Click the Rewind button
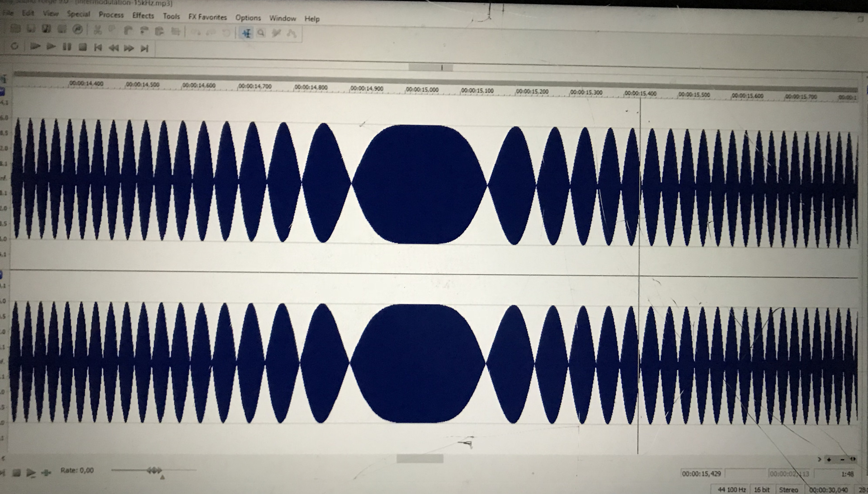 point(113,48)
